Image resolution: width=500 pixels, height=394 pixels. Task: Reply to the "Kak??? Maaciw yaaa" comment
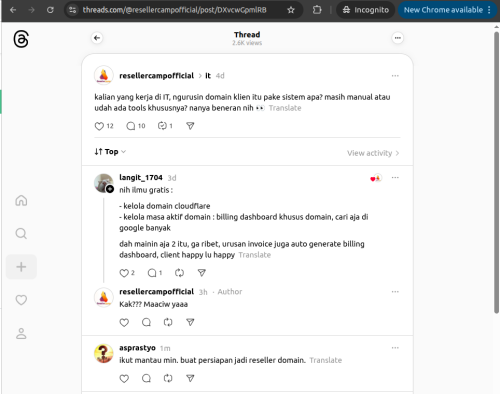click(146, 322)
